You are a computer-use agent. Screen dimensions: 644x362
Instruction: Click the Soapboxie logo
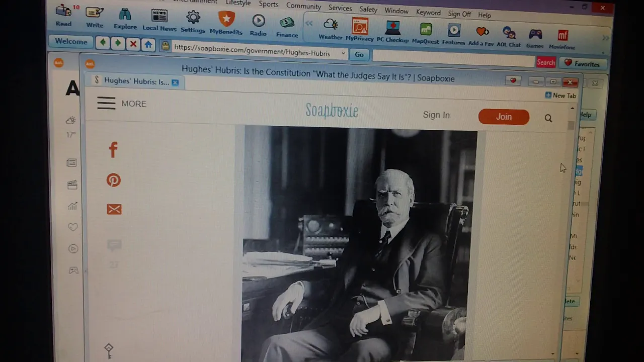332,111
